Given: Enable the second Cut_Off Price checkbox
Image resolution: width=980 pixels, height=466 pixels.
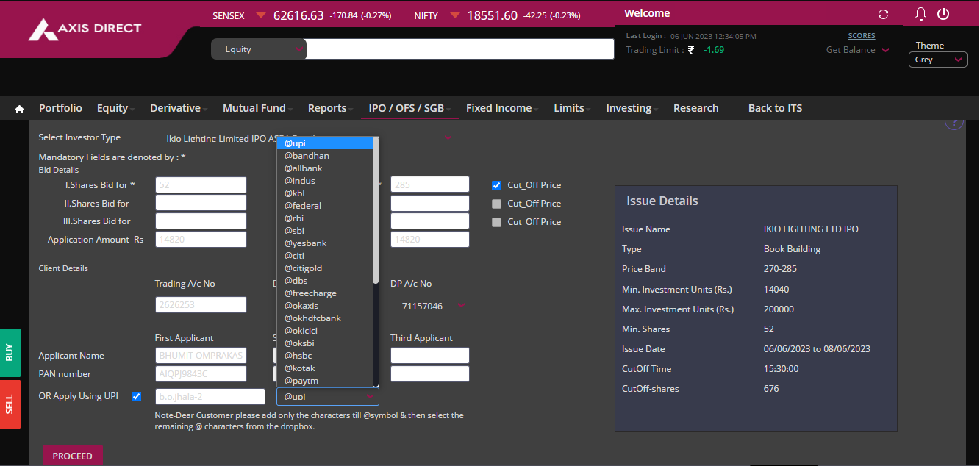Looking at the screenshot, I should [x=496, y=204].
